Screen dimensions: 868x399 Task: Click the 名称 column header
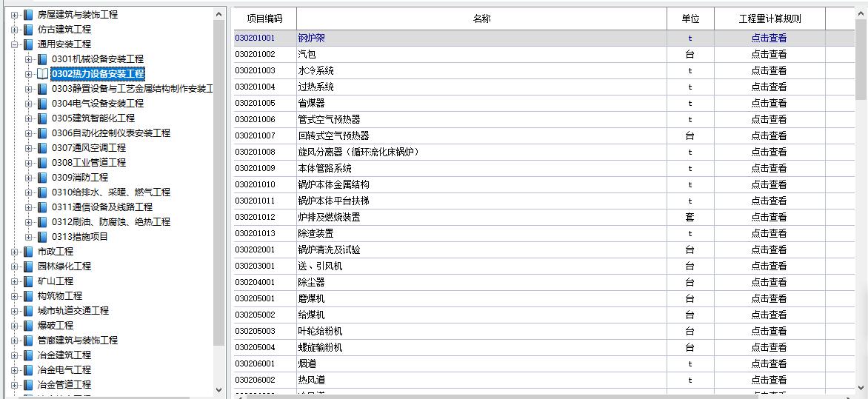[x=481, y=19]
